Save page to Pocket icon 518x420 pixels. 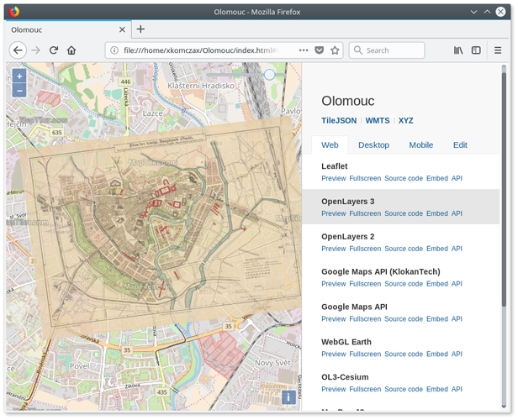319,50
